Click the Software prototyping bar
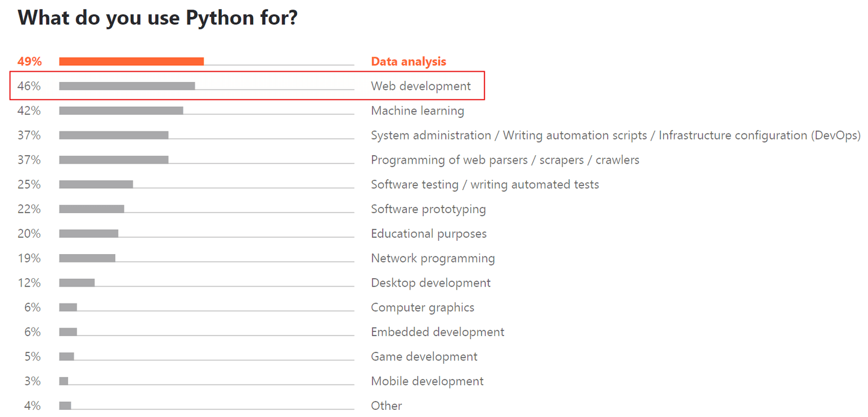The image size is (868, 417). click(92, 209)
